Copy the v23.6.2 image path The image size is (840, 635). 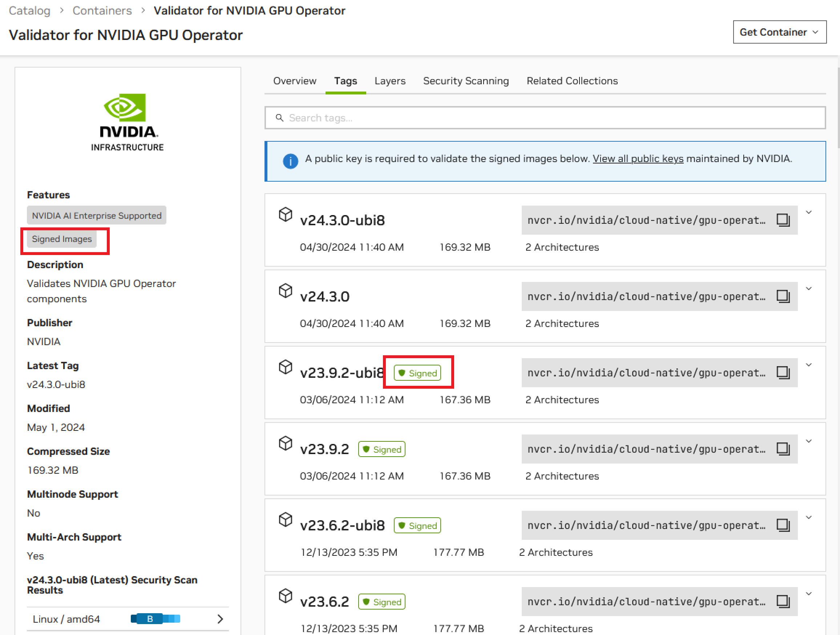[x=784, y=602]
